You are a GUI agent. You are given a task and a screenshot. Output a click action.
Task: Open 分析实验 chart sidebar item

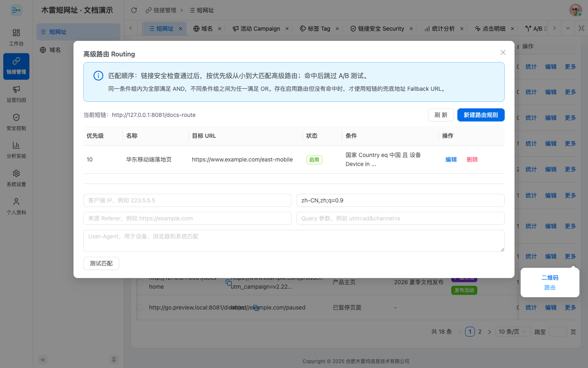click(x=16, y=150)
